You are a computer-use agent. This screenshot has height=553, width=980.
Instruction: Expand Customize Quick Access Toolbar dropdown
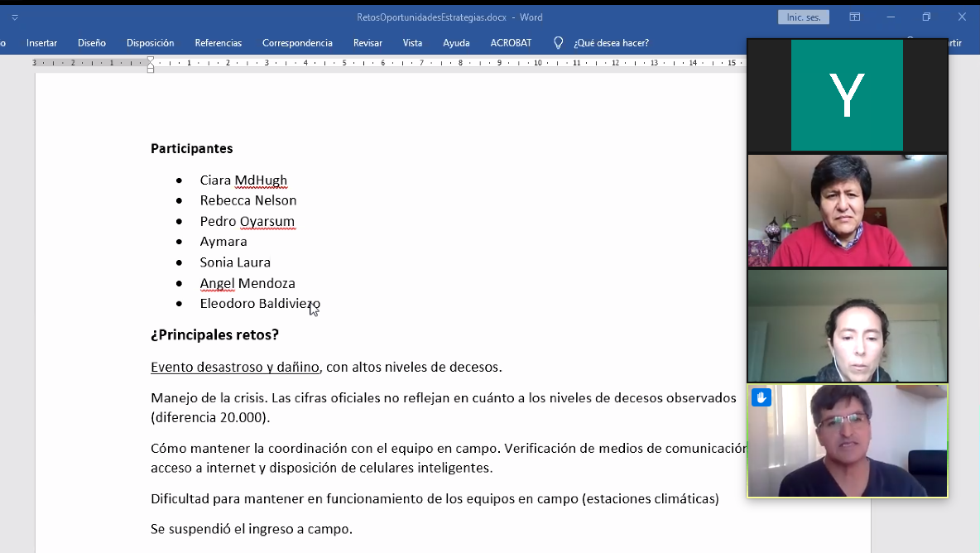tap(15, 17)
